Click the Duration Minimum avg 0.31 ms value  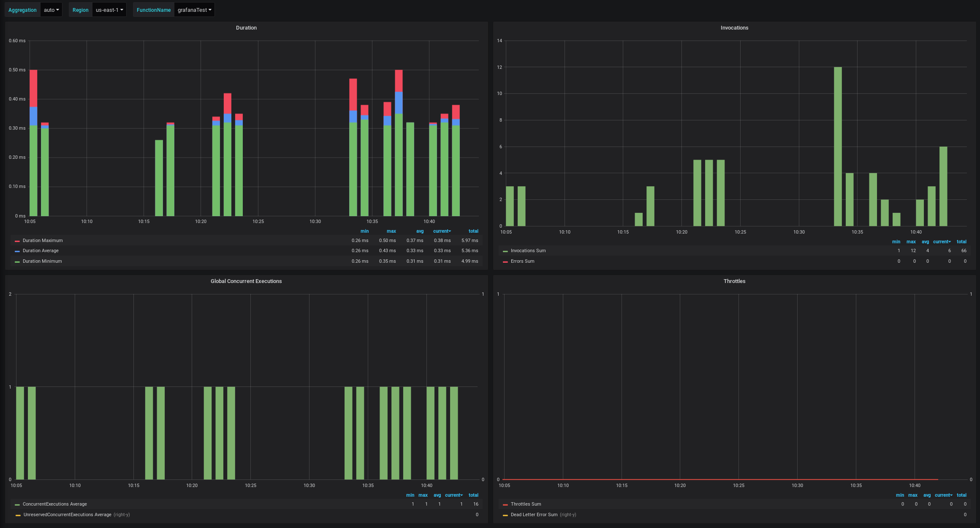[x=415, y=261]
